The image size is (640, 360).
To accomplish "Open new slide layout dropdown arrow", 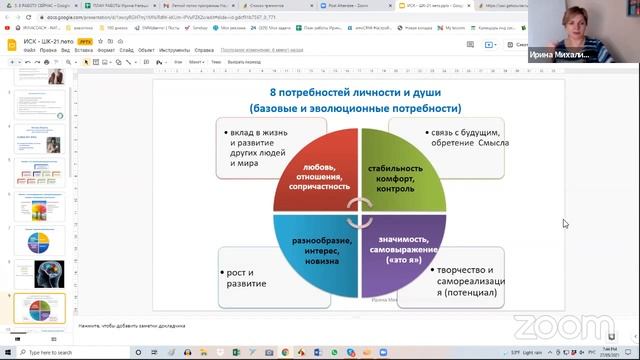I will coord(19,62).
